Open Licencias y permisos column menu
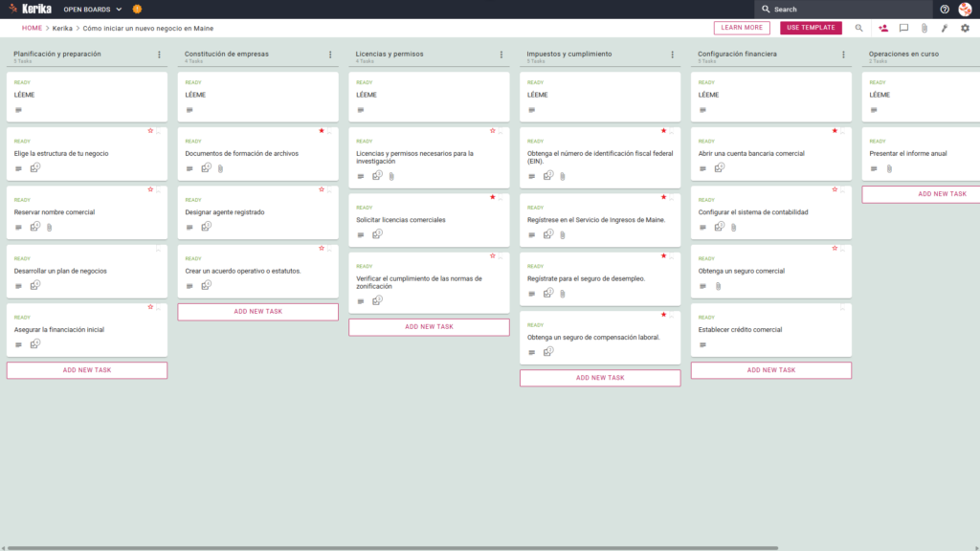This screenshot has height=551, width=980. [x=501, y=55]
